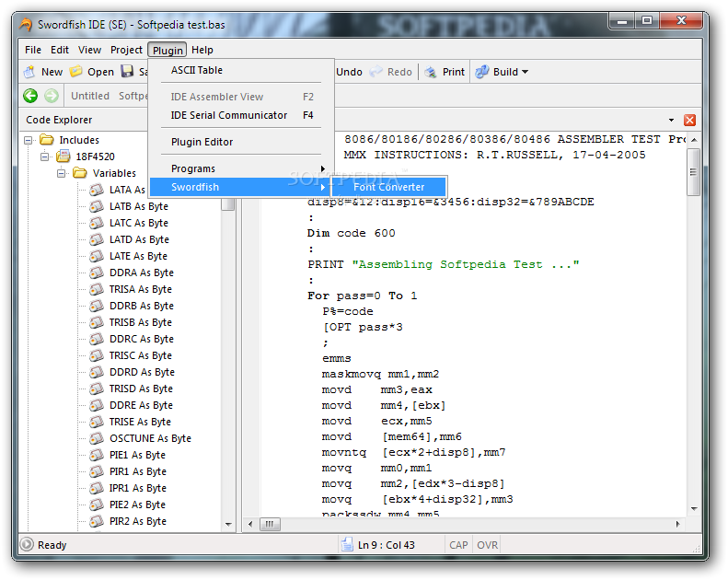Click the Redo arrow icon

click(376, 72)
